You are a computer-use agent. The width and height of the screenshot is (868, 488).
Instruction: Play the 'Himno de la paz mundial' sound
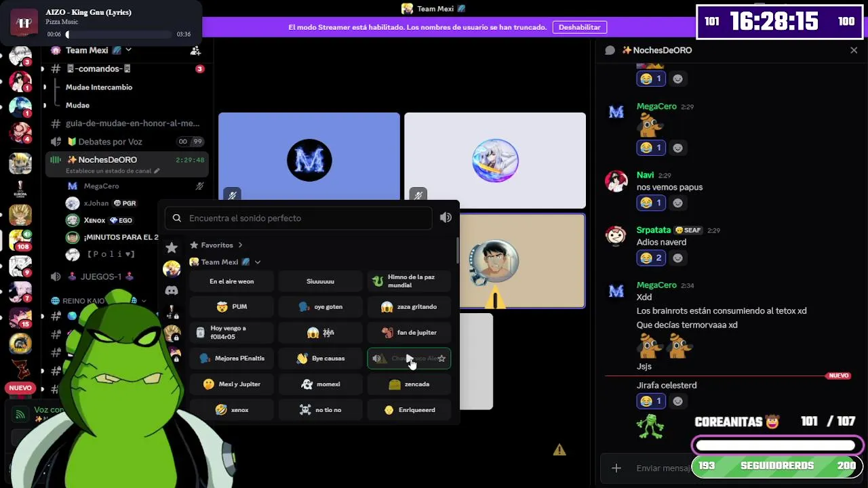tap(409, 281)
